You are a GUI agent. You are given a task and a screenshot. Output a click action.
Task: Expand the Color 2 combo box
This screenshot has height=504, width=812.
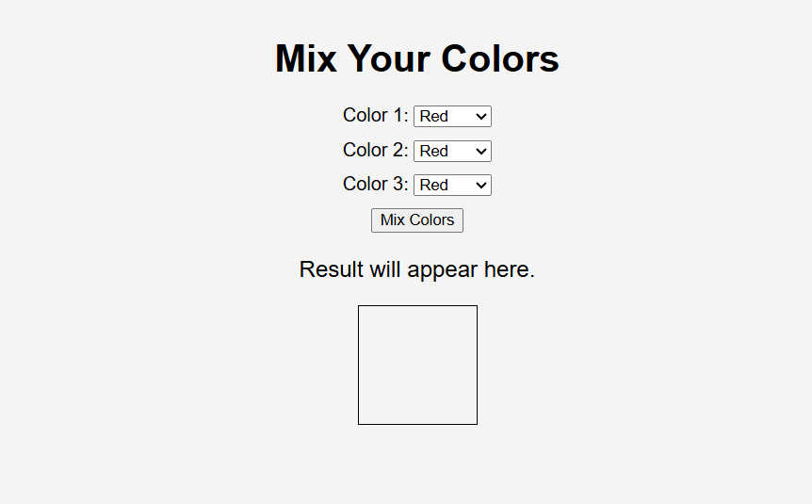(x=452, y=151)
